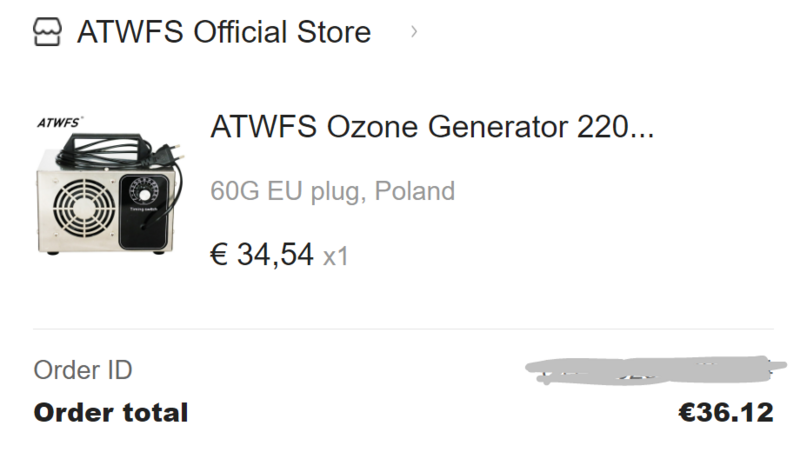Click the redacted order ID value
Screen dimensions: 800x459
point(648,369)
